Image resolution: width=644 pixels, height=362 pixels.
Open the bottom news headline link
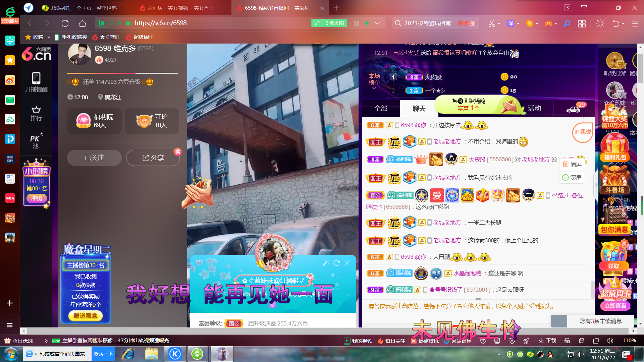(x=115, y=341)
